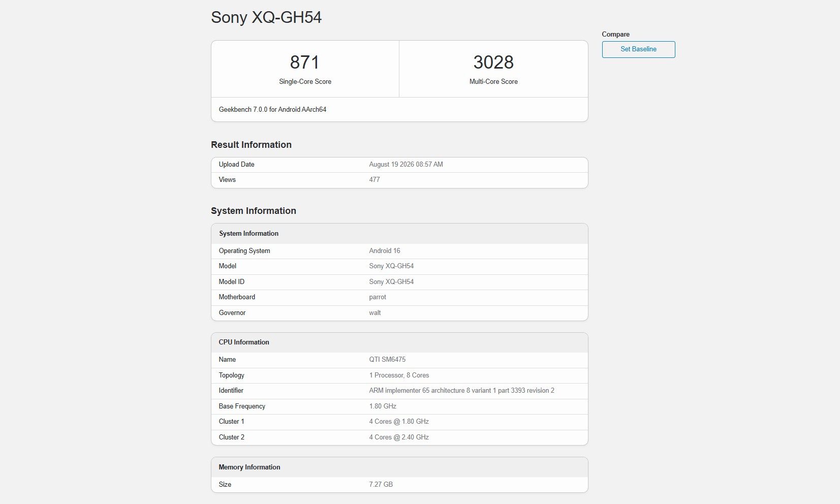
Task: Select the Multi-Core Score label
Action: [x=493, y=81]
